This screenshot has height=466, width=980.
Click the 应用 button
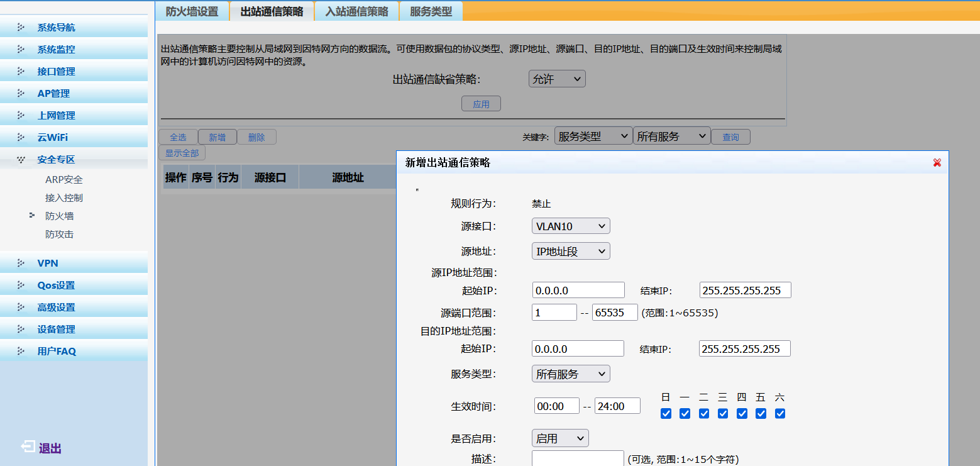[x=481, y=104]
